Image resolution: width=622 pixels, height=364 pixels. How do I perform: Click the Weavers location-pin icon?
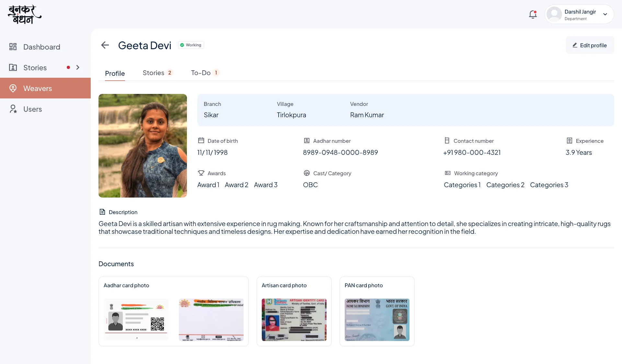[x=13, y=88]
